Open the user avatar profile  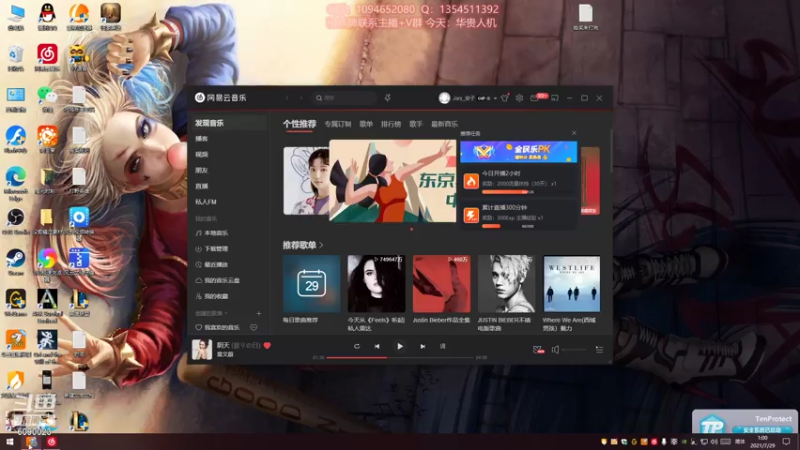pyautogui.click(x=444, y=98)
